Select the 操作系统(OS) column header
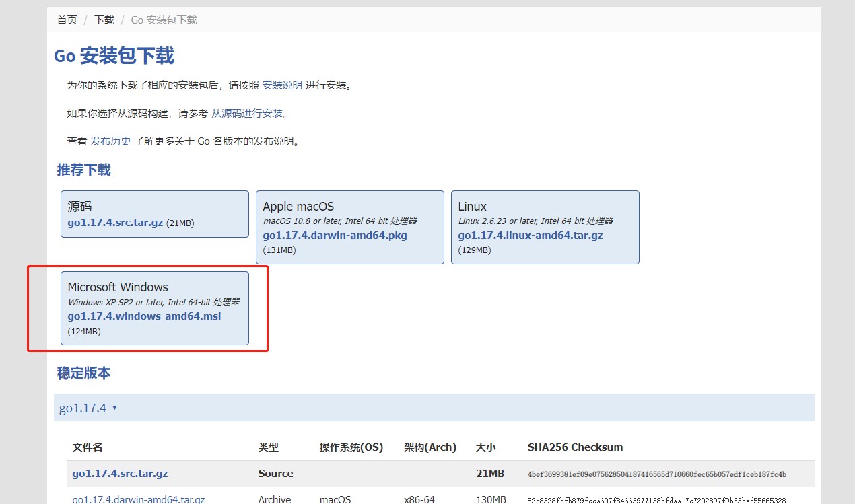 [x=351, y=447]
